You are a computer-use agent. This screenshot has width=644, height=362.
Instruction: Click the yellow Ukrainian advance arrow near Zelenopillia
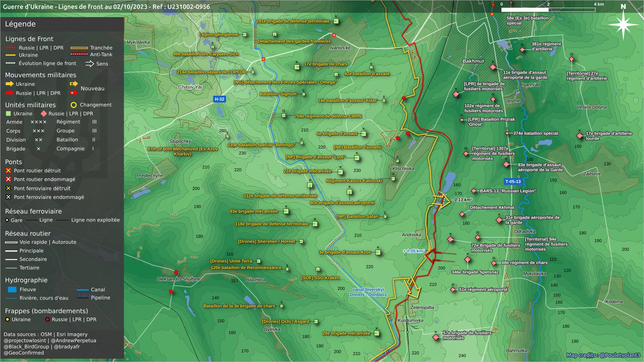point(413,288)
